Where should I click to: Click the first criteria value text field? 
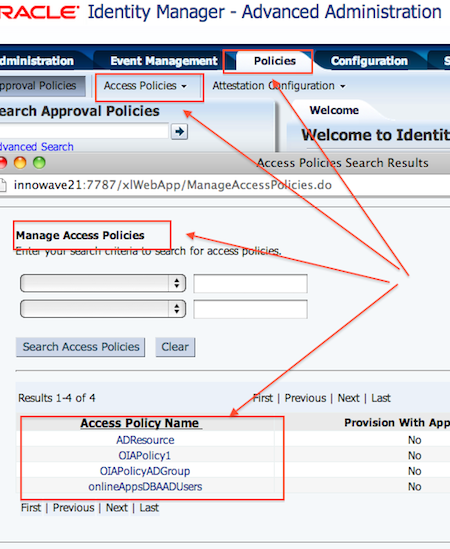[250, 284]
